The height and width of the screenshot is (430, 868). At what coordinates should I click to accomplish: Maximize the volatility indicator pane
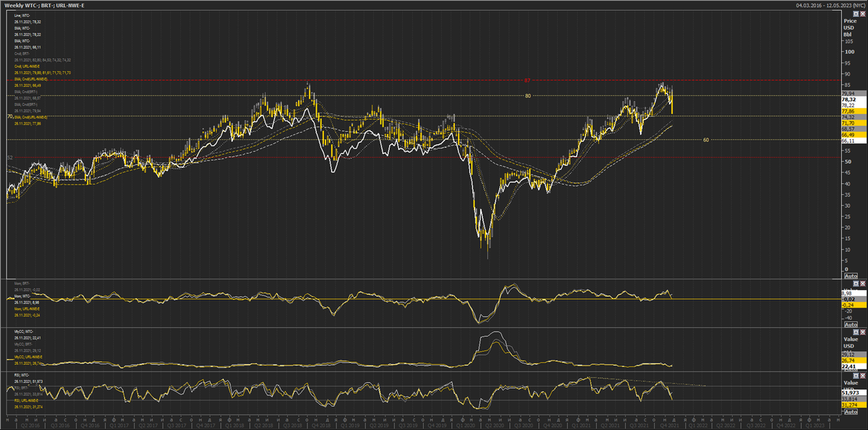coord(856,332)
